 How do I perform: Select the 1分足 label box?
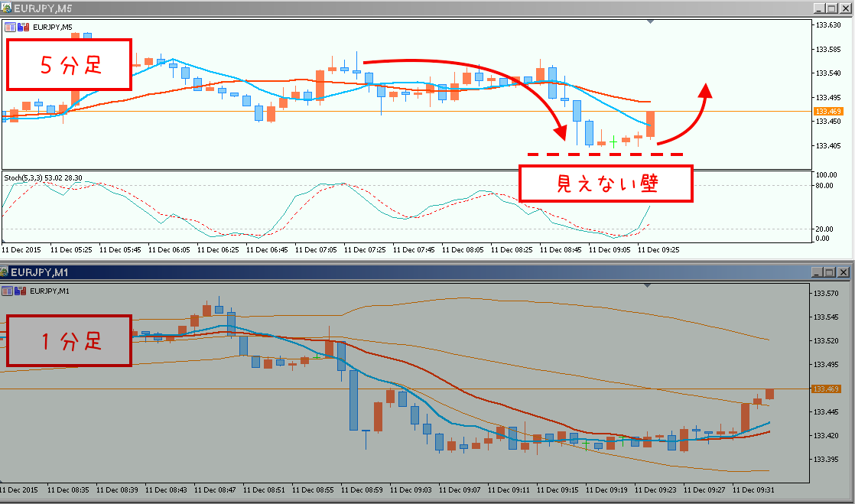[x=69, y=340]
